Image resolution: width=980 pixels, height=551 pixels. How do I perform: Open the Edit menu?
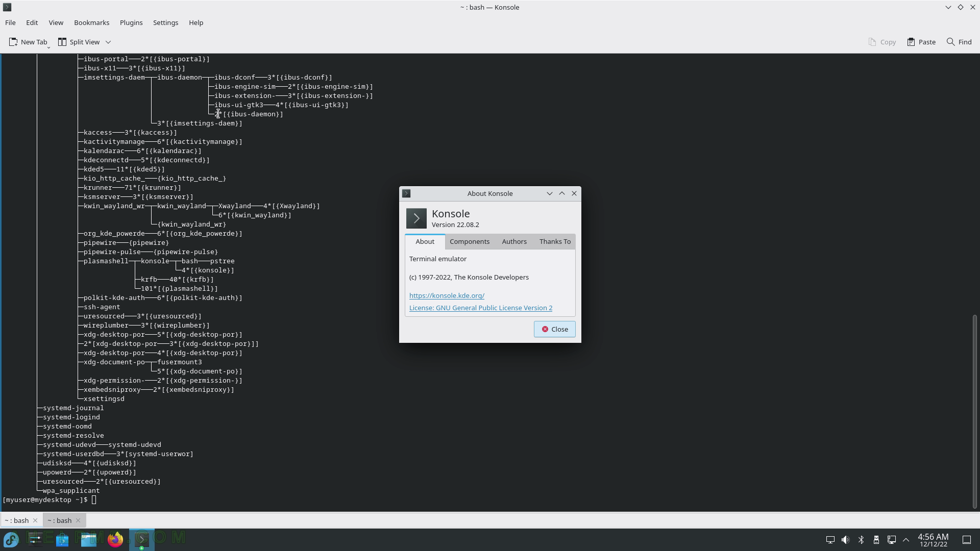click(x=32, y=22)
